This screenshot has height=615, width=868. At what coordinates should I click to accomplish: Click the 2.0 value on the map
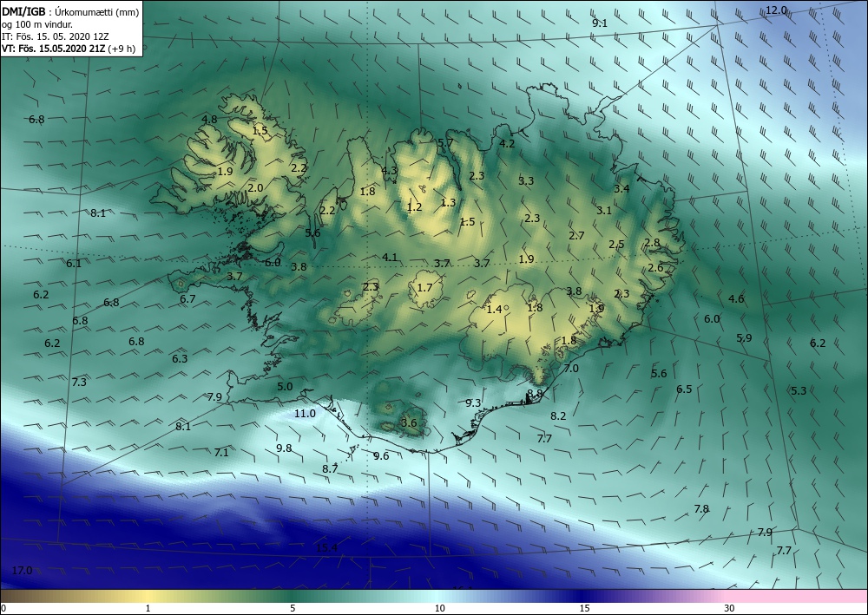tap(255, 188)
